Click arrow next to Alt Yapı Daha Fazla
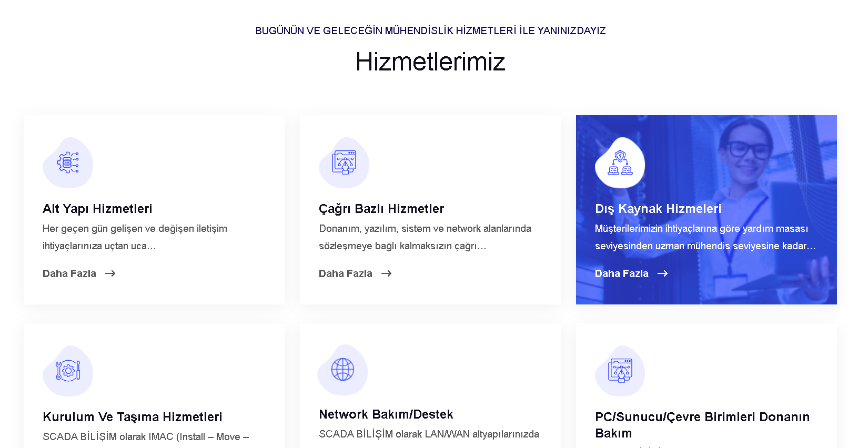The image size is (868, 448). pos(110,273)
